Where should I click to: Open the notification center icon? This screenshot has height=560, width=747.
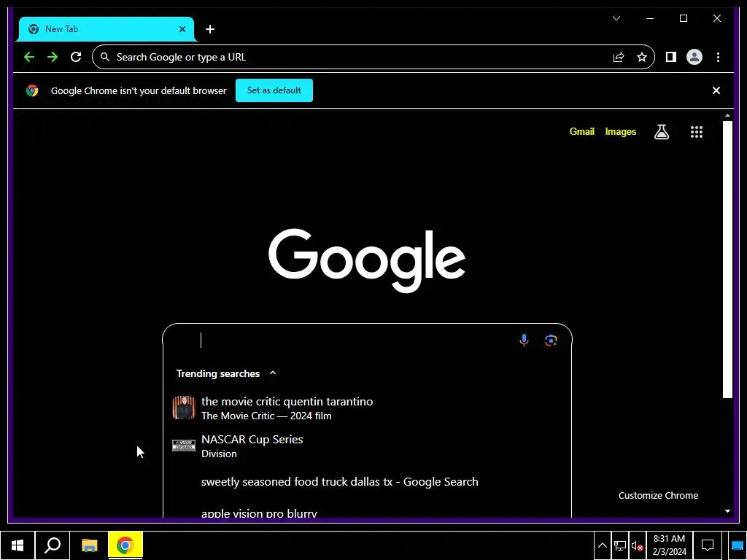pyautogui.click(x=708, y=545)
